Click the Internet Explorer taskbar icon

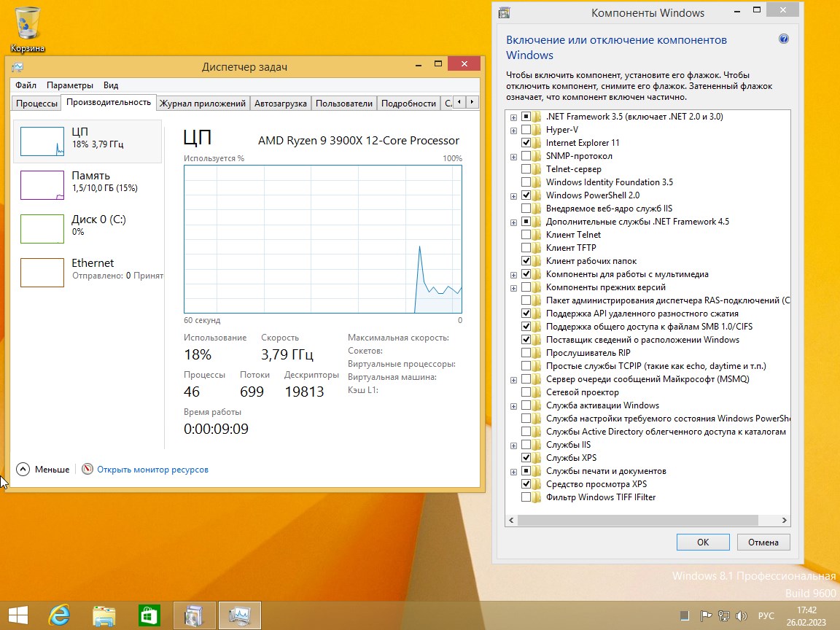click(x=59, y=615)
